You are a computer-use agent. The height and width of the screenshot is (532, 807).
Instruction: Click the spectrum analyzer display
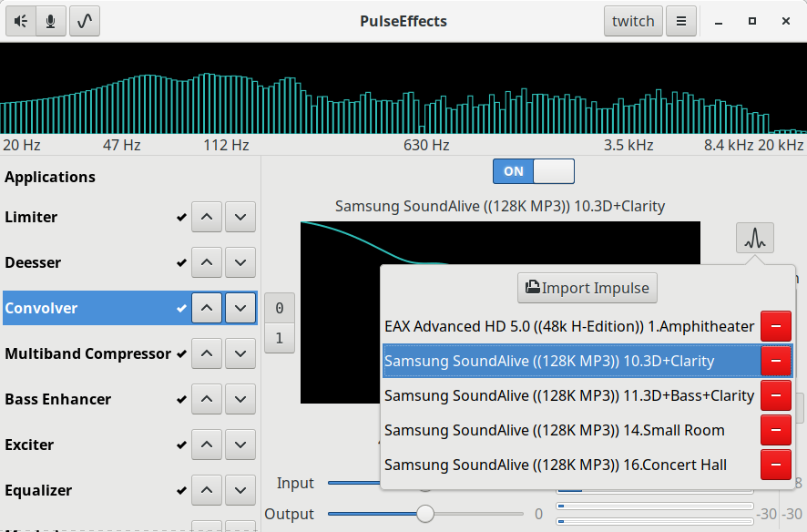403,88
